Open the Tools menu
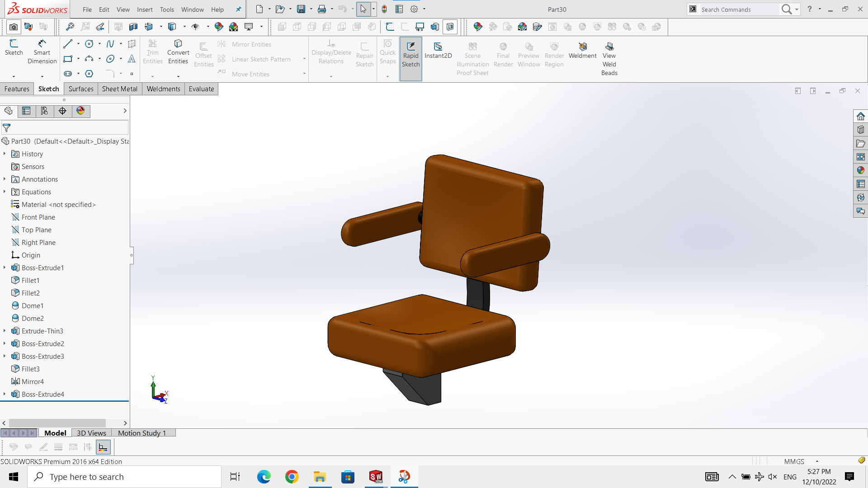 pyautogui.click(x=167, y=9)
